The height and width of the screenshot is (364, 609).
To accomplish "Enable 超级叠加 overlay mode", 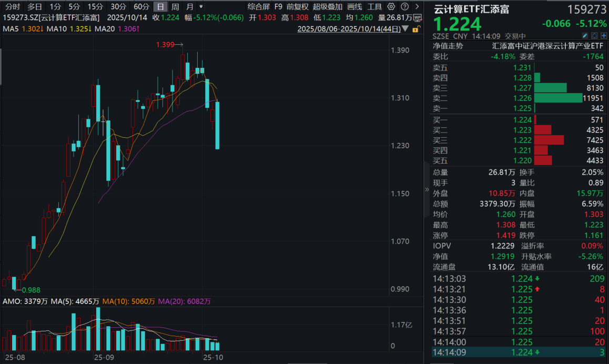I will (x=327, y=7).
